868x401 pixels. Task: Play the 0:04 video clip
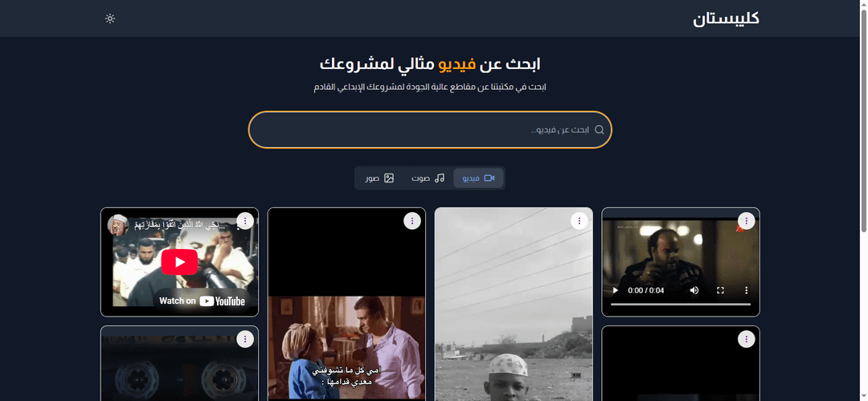615,290
